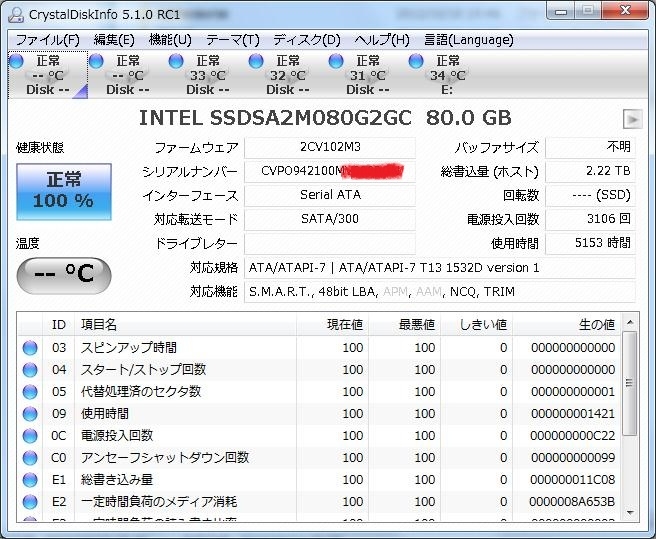
Task: Click the 項目名 column header
Action: 98,325
